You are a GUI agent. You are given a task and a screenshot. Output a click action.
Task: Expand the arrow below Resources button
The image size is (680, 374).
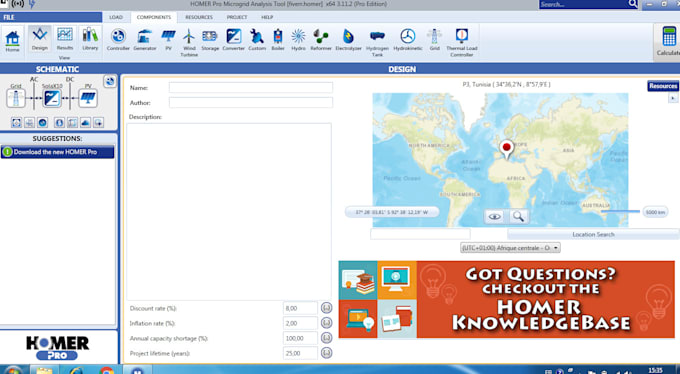(673, 98)
